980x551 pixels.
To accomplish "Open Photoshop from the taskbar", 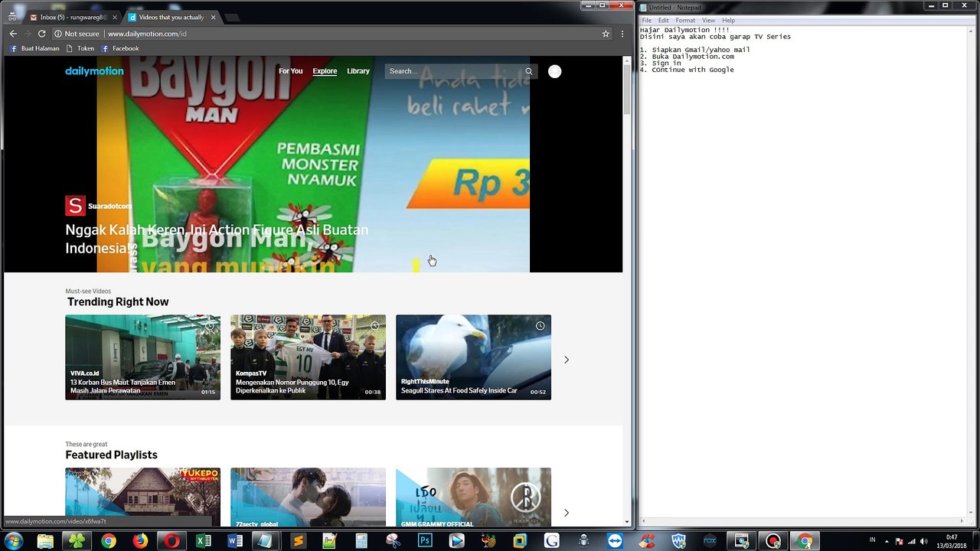I will coord(425,541).
